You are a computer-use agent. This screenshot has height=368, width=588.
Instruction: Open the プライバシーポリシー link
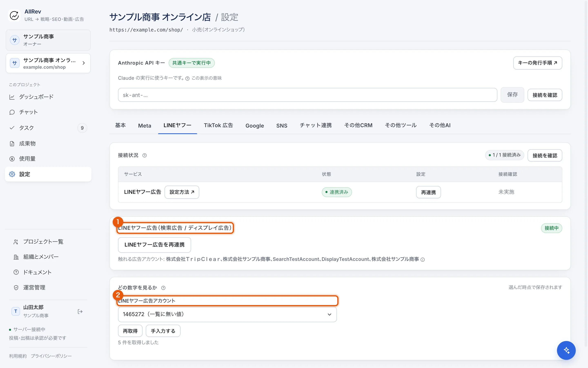(51, 356)
